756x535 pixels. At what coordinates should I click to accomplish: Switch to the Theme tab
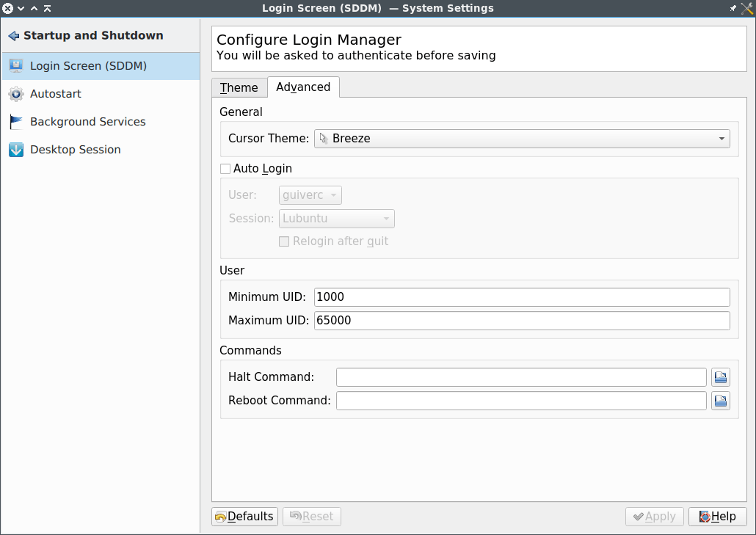(x=239, y=87)
